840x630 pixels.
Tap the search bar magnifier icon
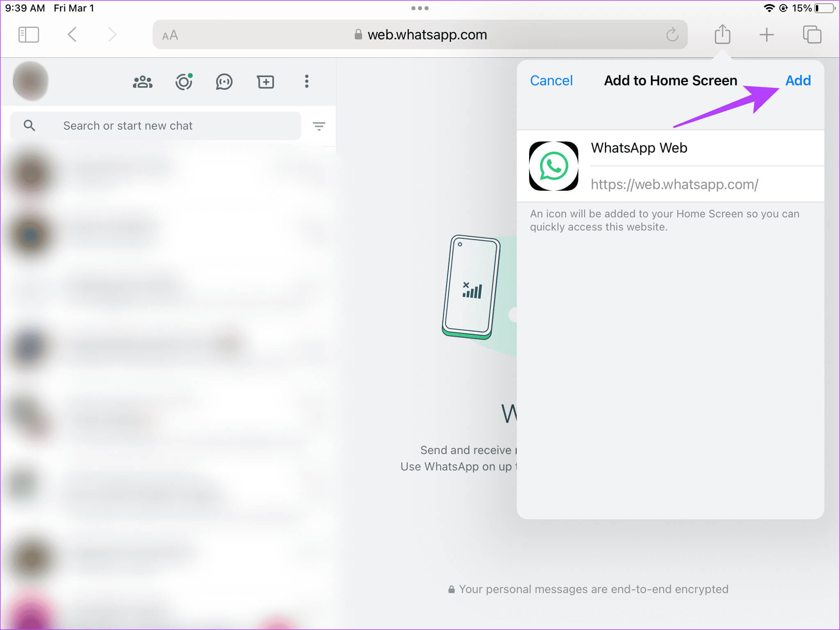[x=29, y=125]
